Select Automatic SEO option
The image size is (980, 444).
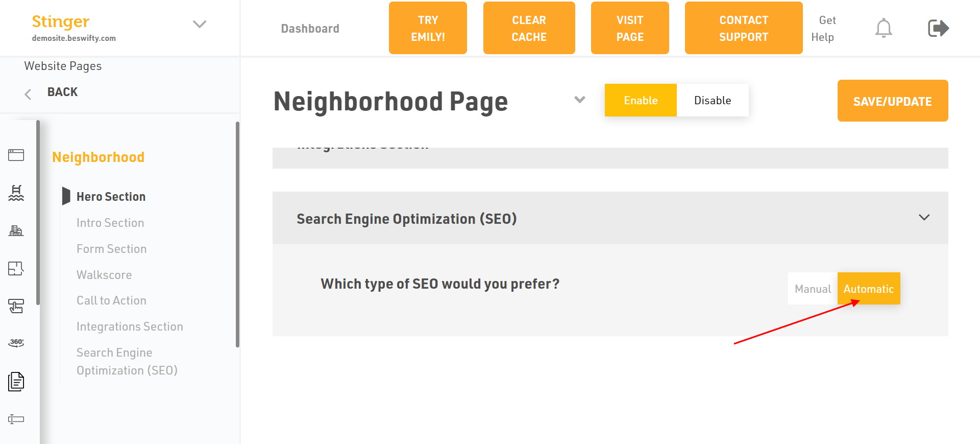click(868, 289)
